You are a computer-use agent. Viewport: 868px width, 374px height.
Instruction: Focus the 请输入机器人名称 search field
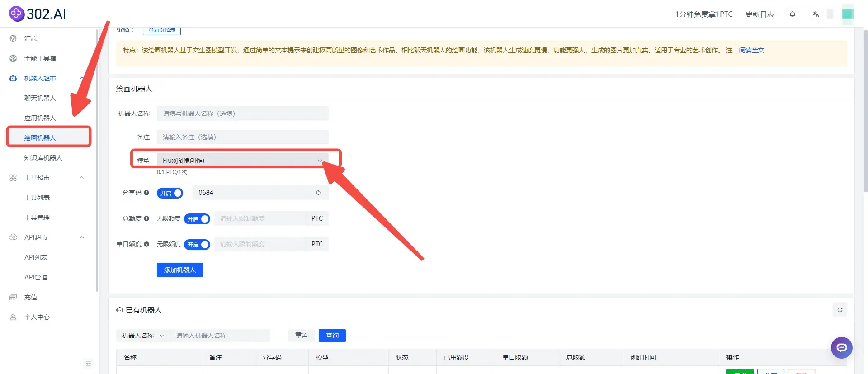pyautogui.click(x=220, y=336)
